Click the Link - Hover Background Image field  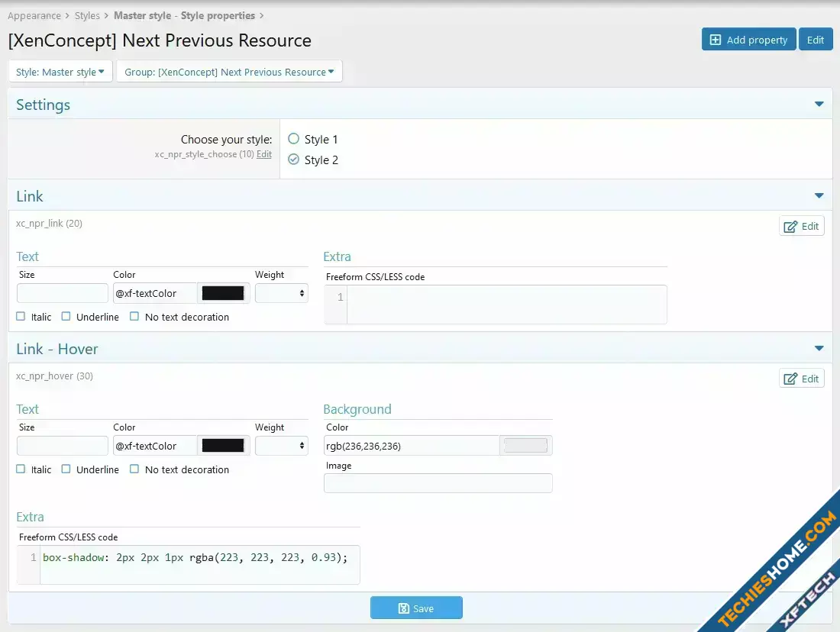pyautogui.click(x=438, y=483)
